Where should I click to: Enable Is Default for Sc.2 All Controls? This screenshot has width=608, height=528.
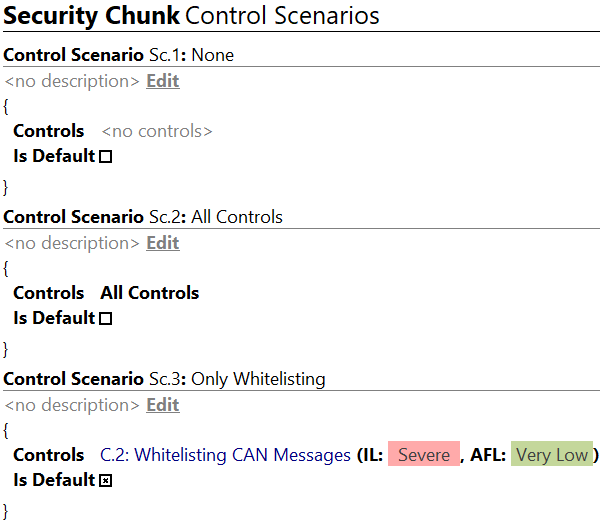click(x=105, y=319)
